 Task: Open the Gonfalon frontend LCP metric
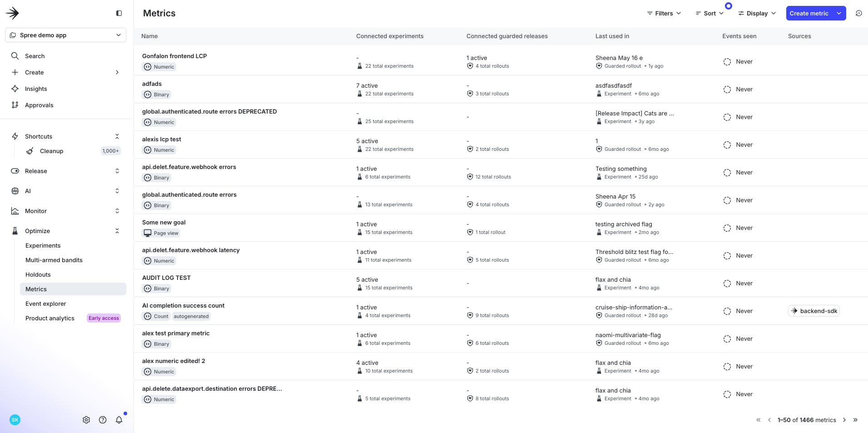pyautogui.click(x=174, y=56)
